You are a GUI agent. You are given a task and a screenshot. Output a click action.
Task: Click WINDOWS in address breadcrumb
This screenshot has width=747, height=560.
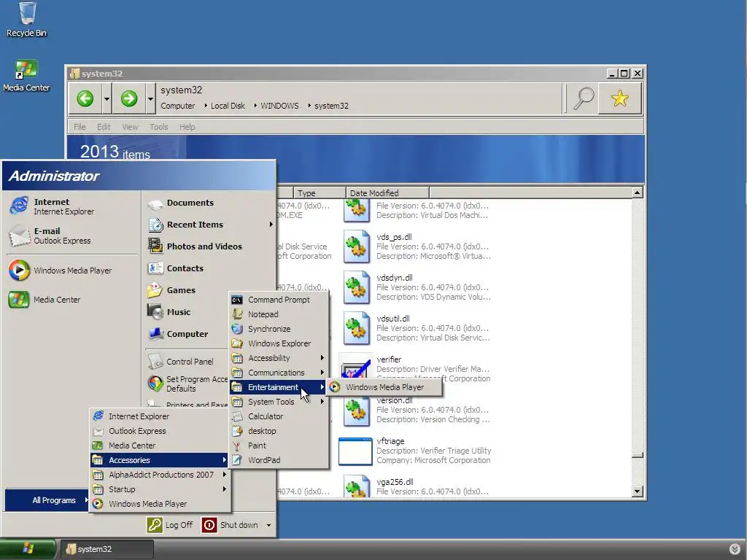pyautogui.click(x=279, y=106)
